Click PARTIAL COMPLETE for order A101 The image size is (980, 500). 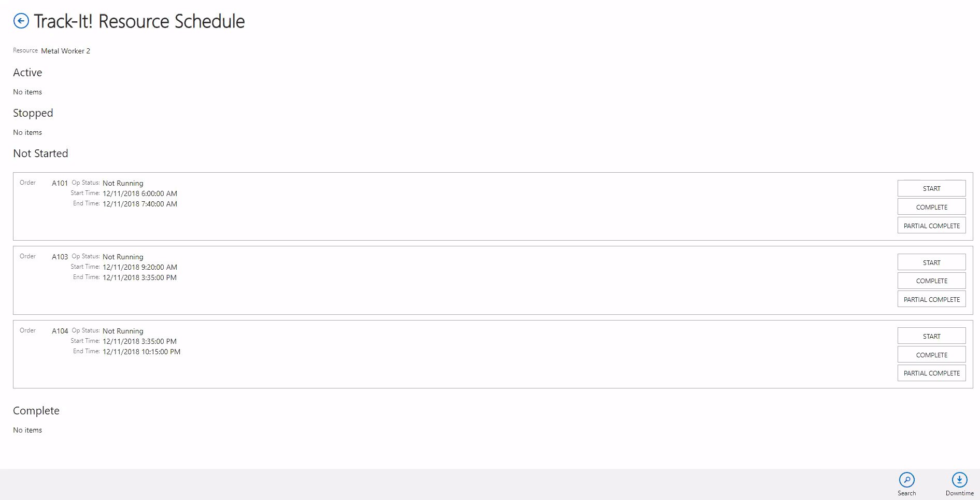pyautogui.click(x=931, y=226)
